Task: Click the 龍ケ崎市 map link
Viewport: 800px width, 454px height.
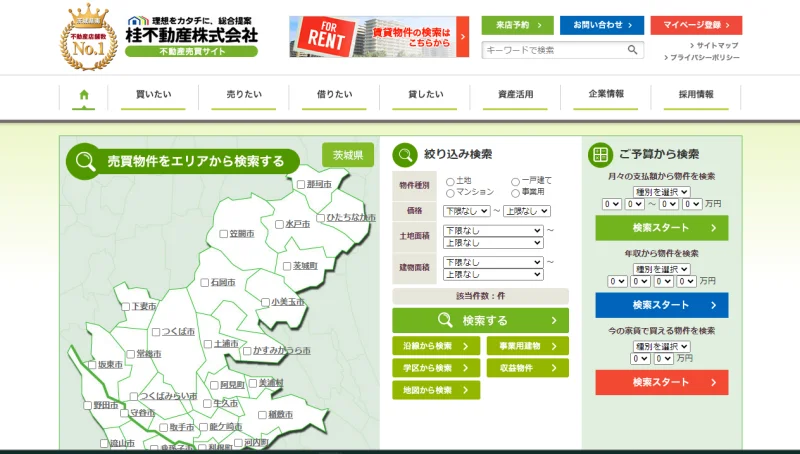Action: (226, 427)
